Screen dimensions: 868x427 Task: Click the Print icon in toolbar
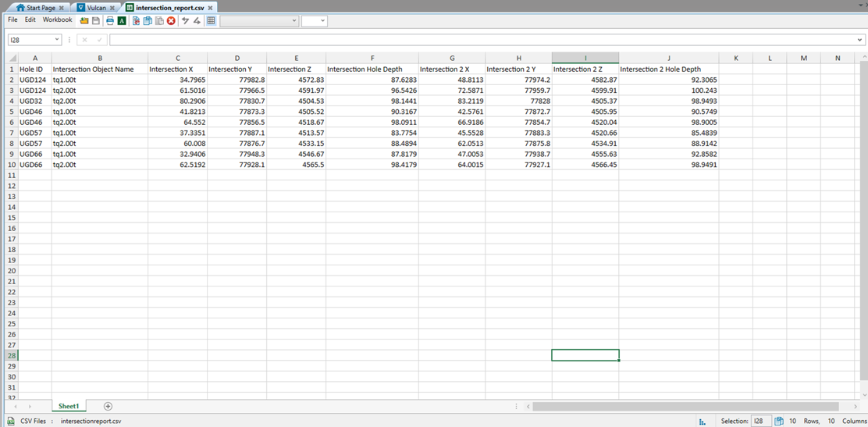point(110,21)
